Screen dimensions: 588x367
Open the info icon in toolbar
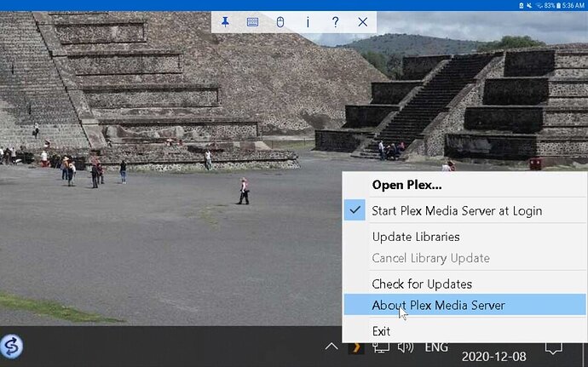[x=308, y=22]
